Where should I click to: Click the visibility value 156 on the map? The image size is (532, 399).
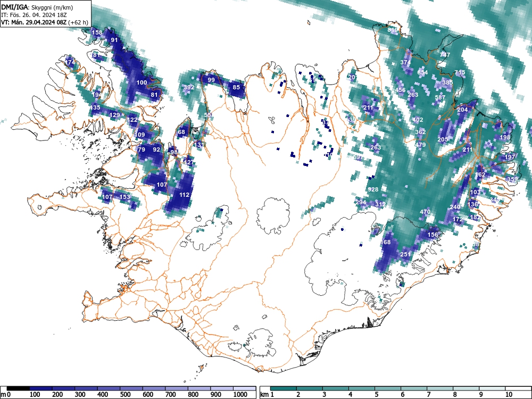pos(433,235)
